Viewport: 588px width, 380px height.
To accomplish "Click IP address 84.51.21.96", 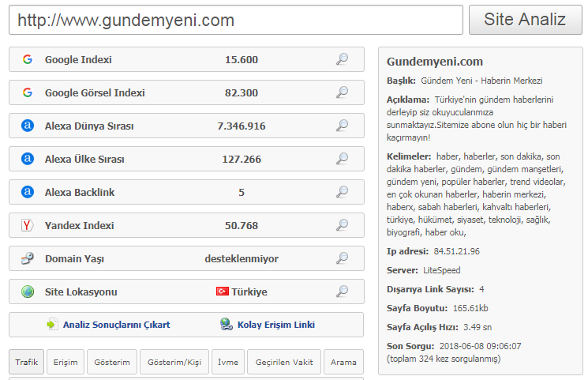I will coord(457,251).
